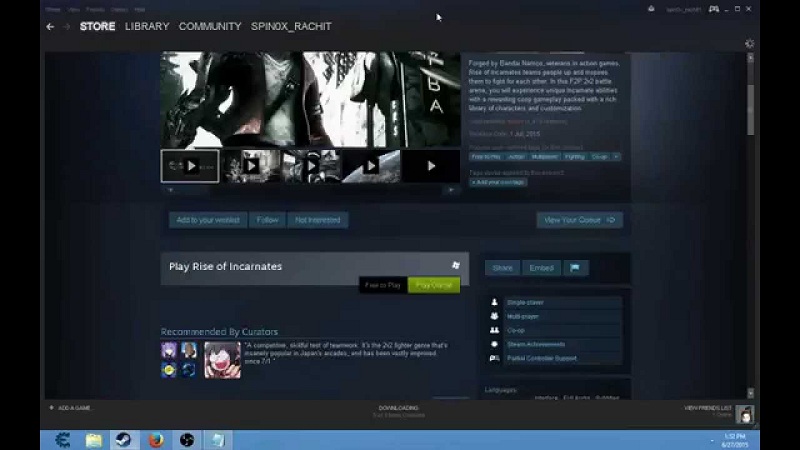This screenshot has width=800, height=450.
Task: Click the Follow button
Action: tap(267, 220)
